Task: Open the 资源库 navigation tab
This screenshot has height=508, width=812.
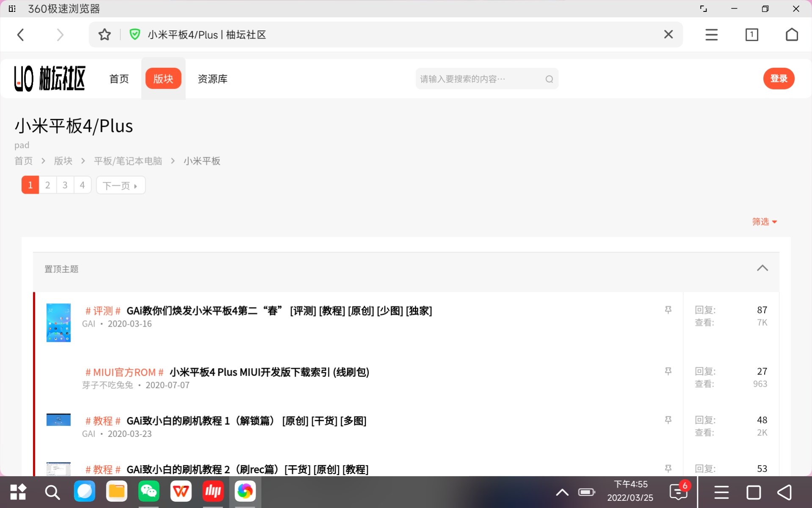Action: (213, 79)
